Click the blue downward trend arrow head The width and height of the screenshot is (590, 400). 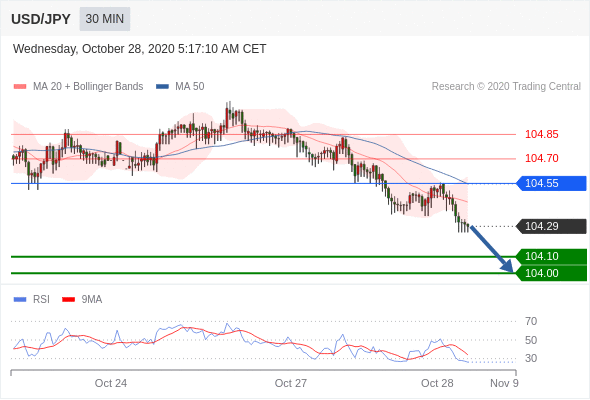pyautogui.click(x=508, y=266)
